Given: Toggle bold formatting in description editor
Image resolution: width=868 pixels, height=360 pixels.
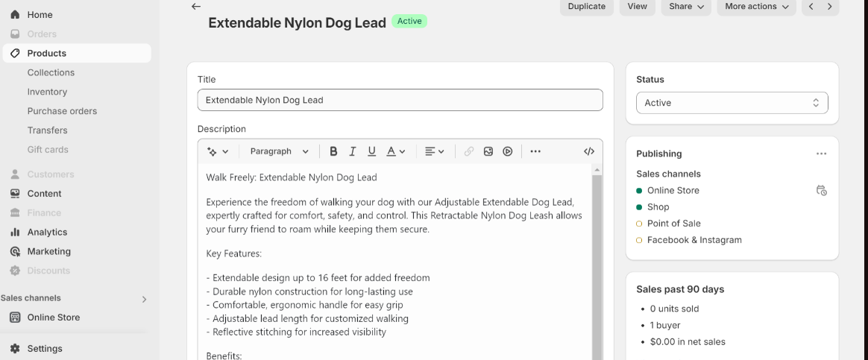Looking at the screenshot, I should (333, 151).
